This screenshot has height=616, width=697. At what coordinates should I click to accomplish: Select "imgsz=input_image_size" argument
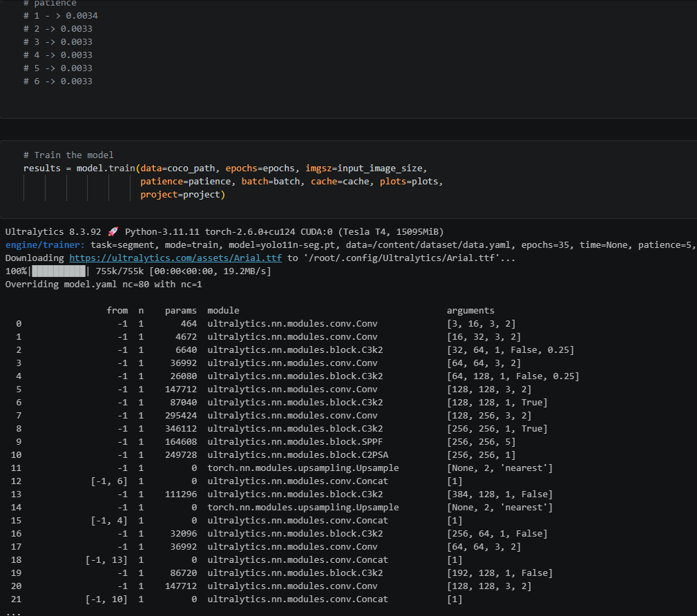(363, 169)
